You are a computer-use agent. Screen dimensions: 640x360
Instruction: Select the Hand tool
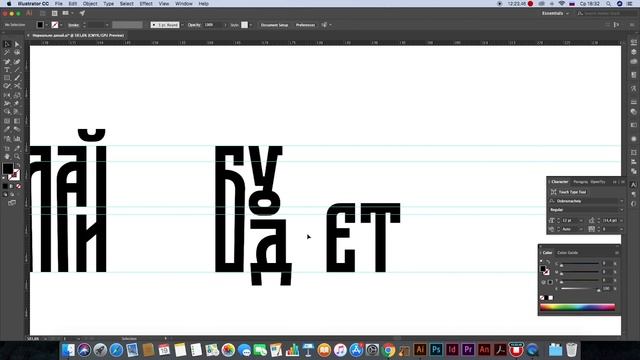click(7, 156)
